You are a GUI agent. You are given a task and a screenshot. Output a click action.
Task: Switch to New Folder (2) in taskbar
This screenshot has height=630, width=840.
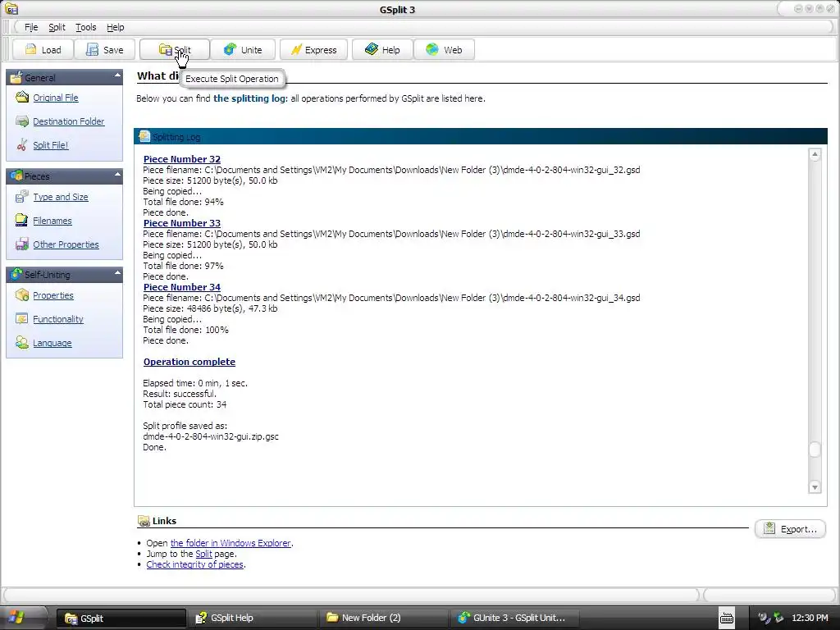384,618
